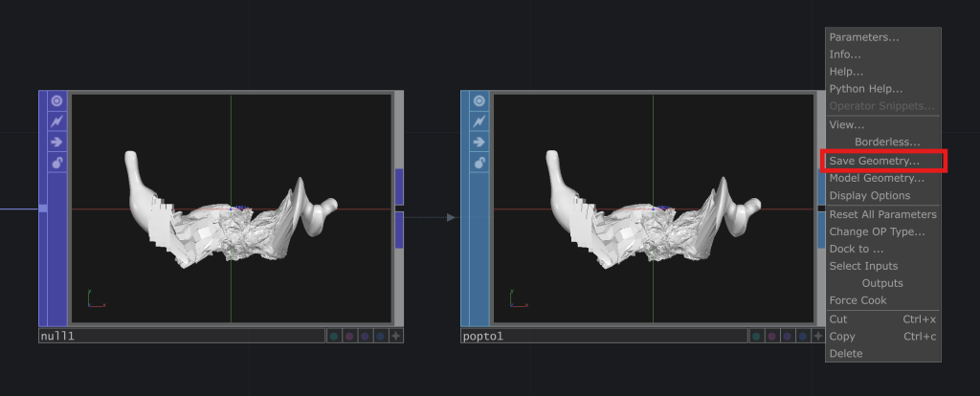Toggle the bypass lightning flag on null1

(56, 121)
